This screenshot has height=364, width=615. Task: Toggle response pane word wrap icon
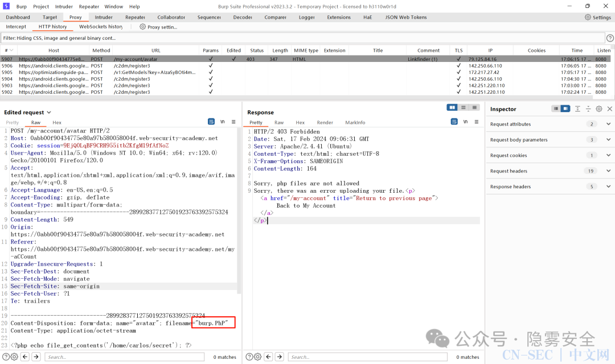point(454,122)
